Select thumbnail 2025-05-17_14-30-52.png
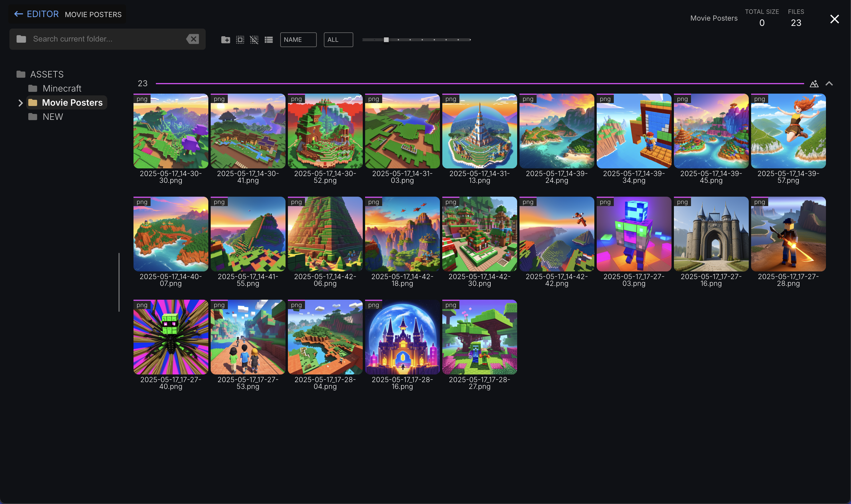Image resolution: width=851 pixels, height=504 pixels. [325, 131]
